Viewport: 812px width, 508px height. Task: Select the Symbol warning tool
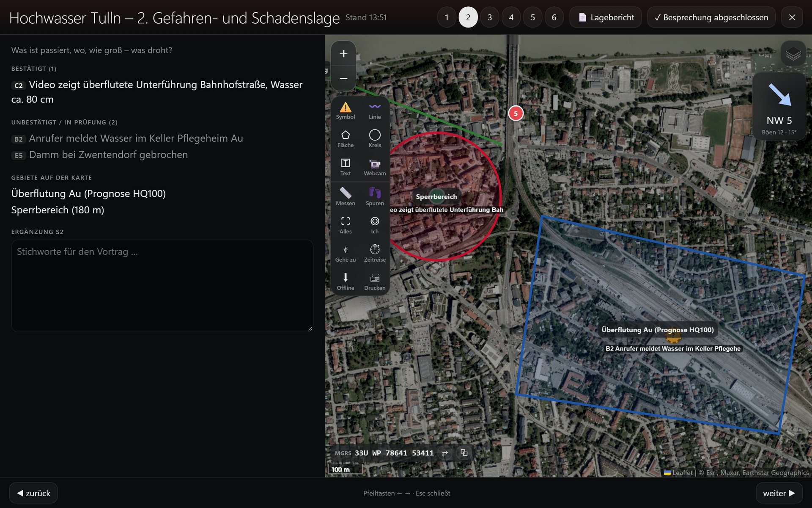click(346, 111)
